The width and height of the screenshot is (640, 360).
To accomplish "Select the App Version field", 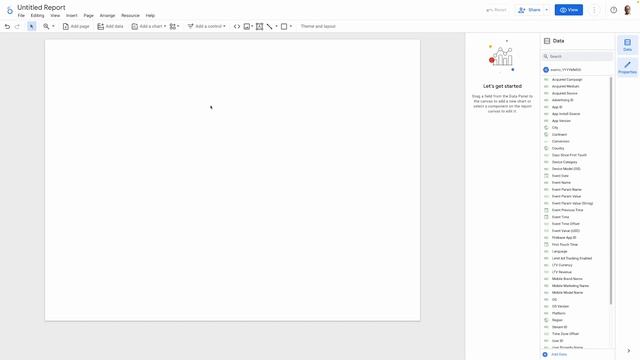I will tap(561, 121).
